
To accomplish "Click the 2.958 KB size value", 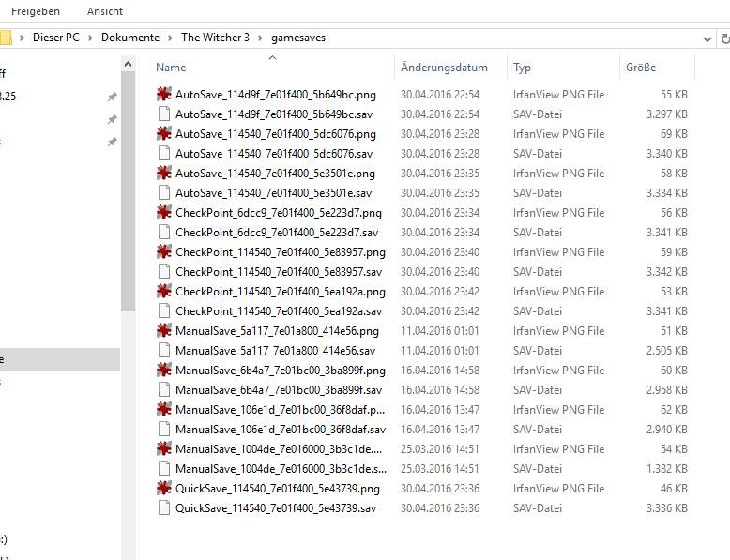I will (667, 390).
